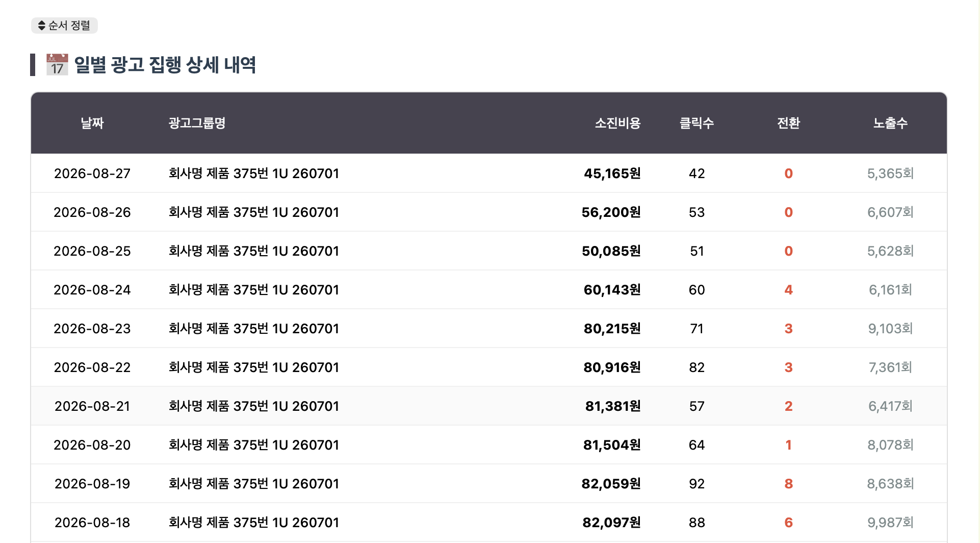Click the ad group name in the 2026-08-27 row

pos(254,174)
